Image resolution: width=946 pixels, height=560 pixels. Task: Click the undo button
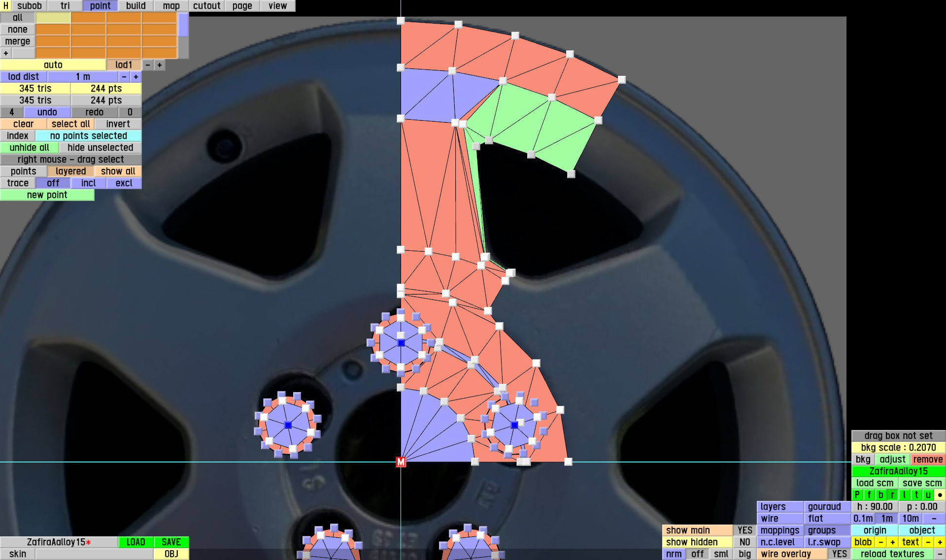pos(47,112)
